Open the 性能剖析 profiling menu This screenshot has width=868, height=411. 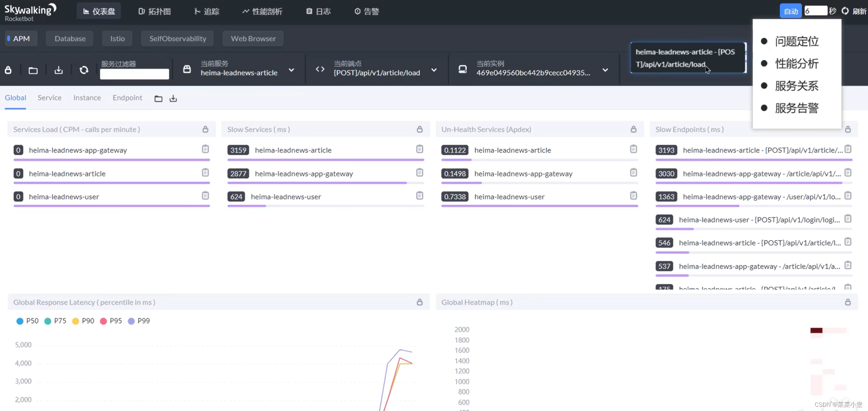click(x=262, y=11)
